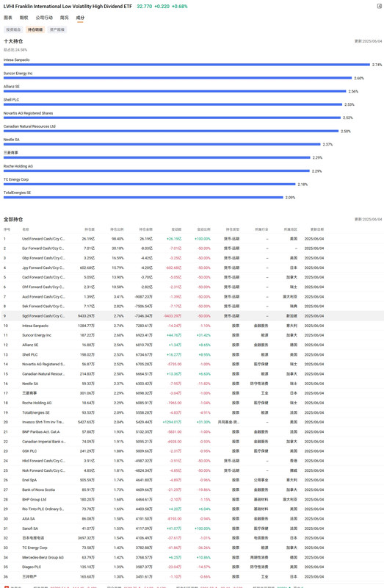Open Mercedes-Benz Group AG row
The width and height of the screenshot is (384, 588).
pyautogui.click(x=192, y=558)
